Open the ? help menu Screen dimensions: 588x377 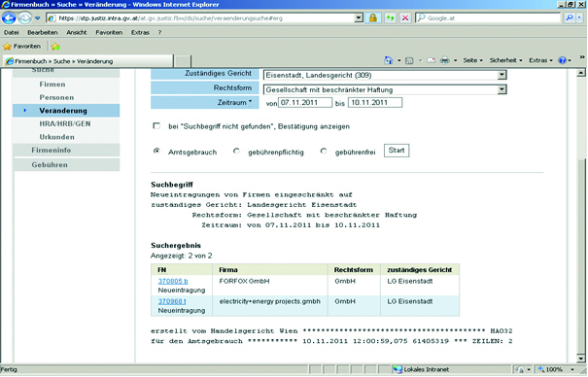click(x=159, y=33)
